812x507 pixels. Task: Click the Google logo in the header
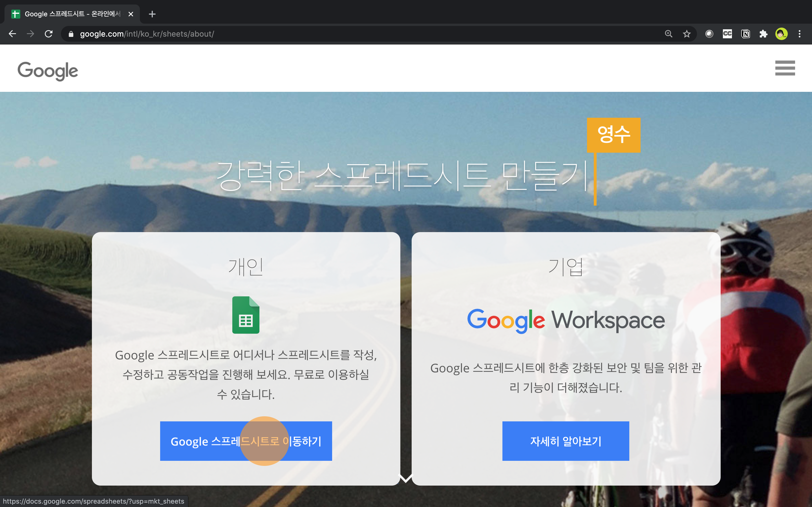coord(48,70)
